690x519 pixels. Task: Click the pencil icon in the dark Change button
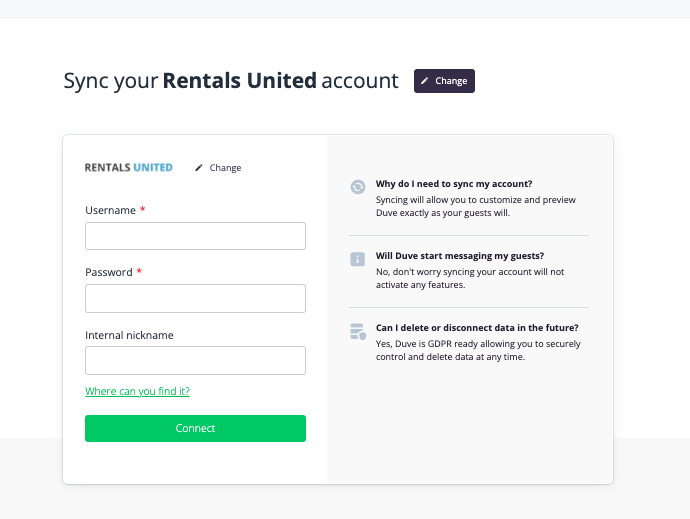[x=425, y=81]
